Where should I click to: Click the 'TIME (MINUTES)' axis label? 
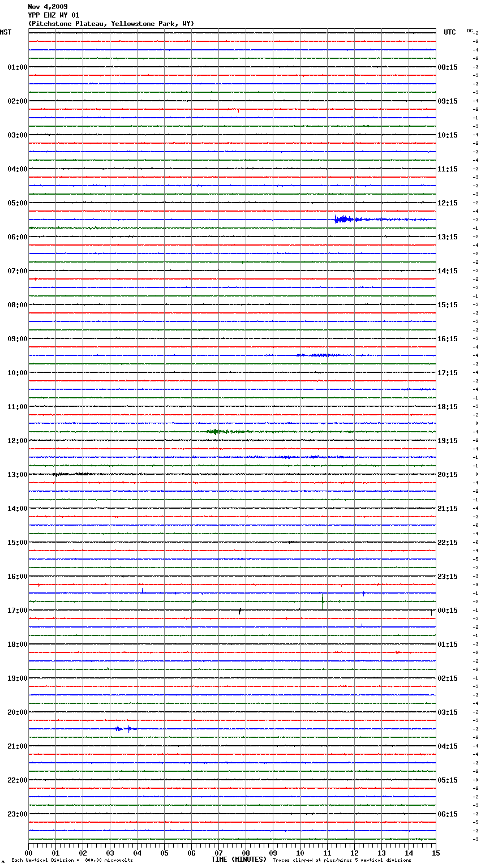click(238, 860)
